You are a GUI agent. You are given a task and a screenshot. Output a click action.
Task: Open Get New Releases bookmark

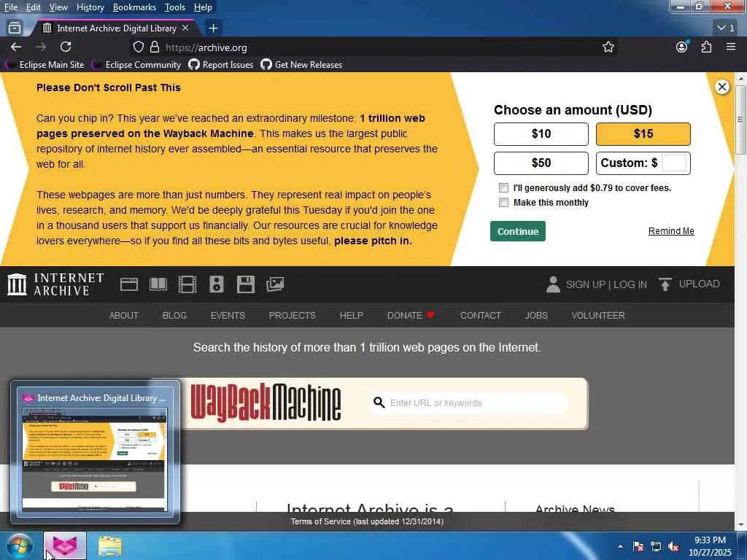click(x=301, y=65)
